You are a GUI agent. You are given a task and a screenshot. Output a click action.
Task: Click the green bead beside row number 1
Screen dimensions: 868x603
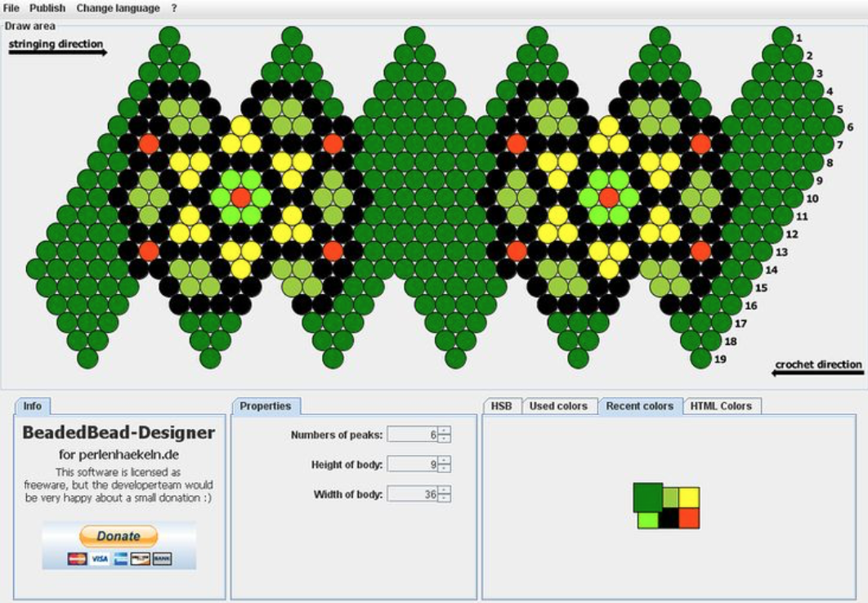[783, 37]
